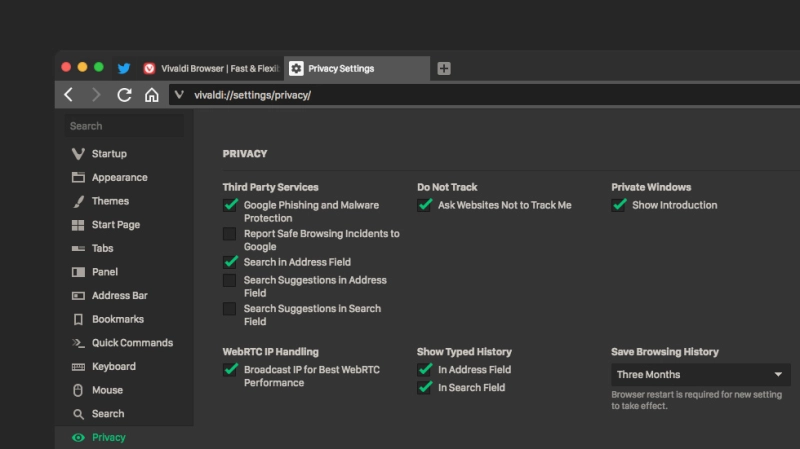
Task: Uncheck Ask Websites Not to Track Me
Action: point(424,205)
